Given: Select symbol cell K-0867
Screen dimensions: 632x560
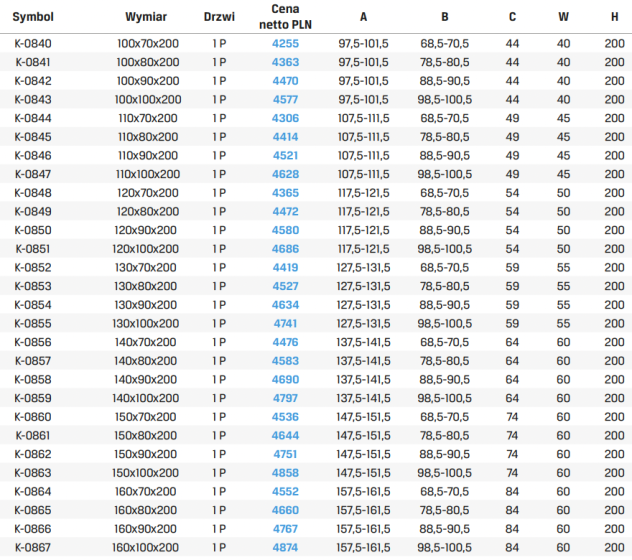Looking at the screenshot, I should click(33, 548).
